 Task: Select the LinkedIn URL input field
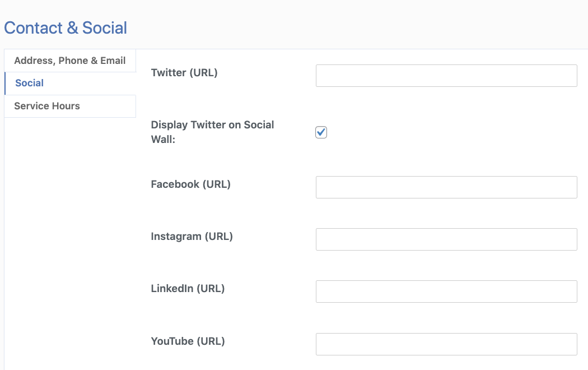(x=446, y=292)
